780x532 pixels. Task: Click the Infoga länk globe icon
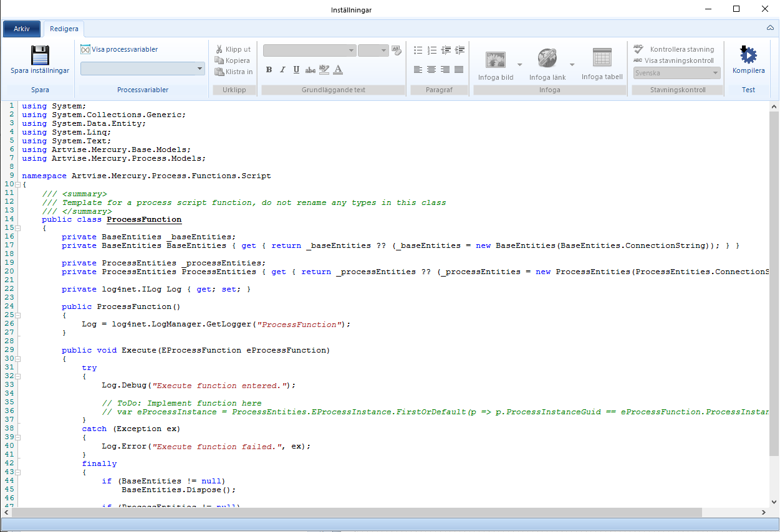547,59
